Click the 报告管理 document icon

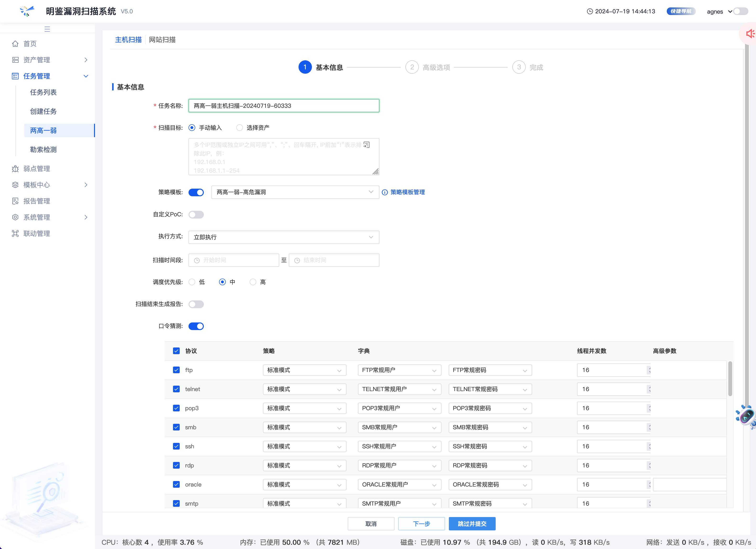click(15, 201)
